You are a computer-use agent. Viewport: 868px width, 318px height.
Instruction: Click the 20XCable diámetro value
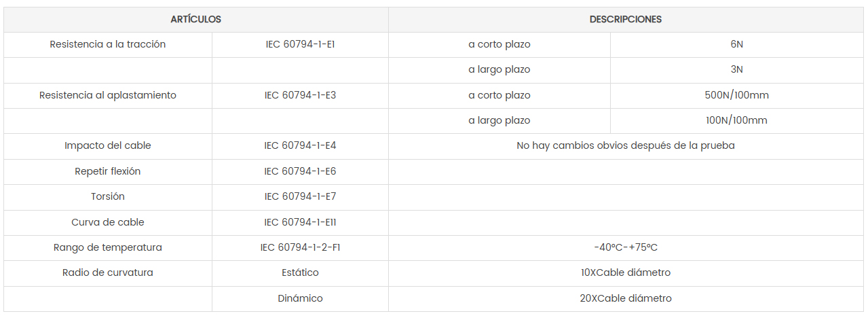pos(625,298)
